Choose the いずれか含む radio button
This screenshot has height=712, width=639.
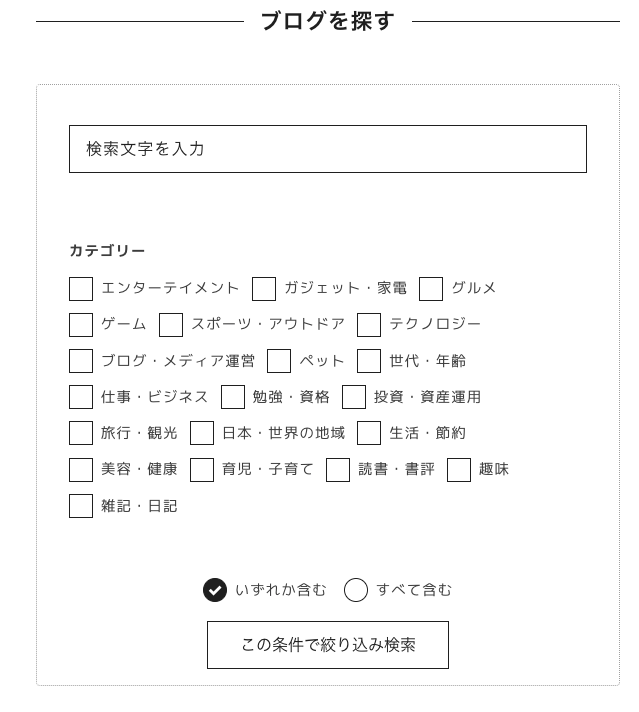pos(215,590)
